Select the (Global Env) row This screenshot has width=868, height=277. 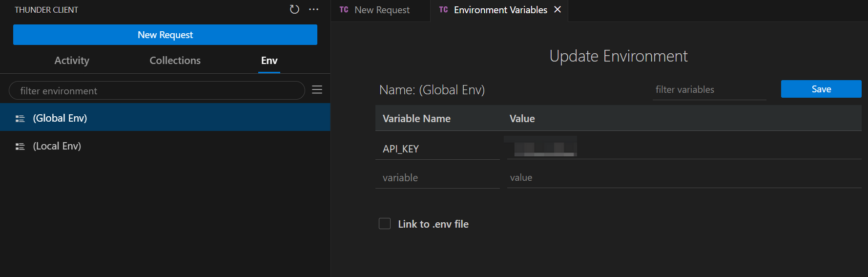[x=165, y=118]
